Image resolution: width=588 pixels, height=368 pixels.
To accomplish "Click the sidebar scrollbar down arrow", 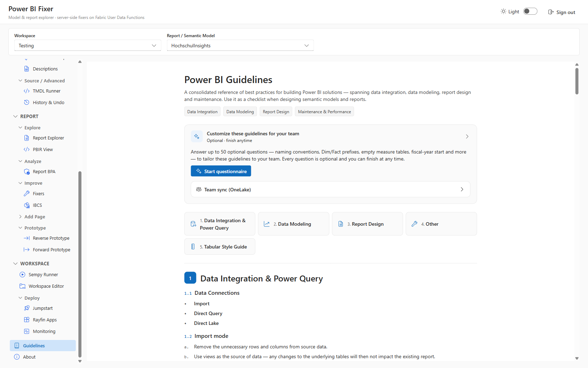I will point(80,361).
